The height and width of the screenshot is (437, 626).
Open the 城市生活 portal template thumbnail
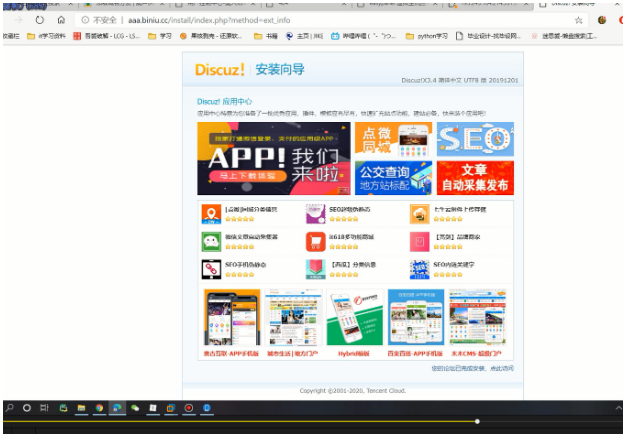[x=293, y=317]
